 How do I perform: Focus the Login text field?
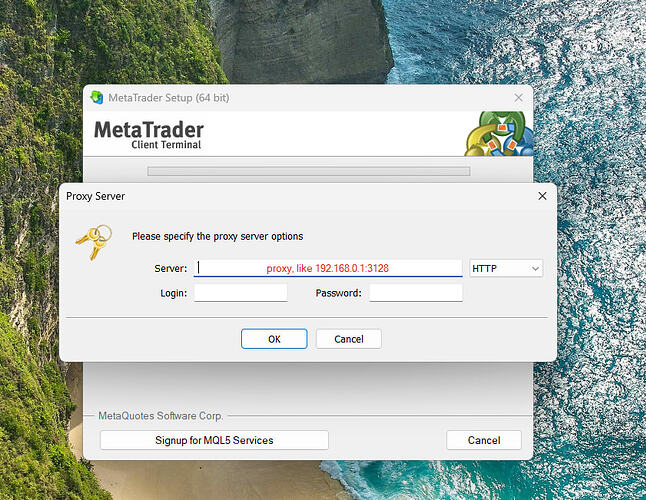(x=241, y=293)
